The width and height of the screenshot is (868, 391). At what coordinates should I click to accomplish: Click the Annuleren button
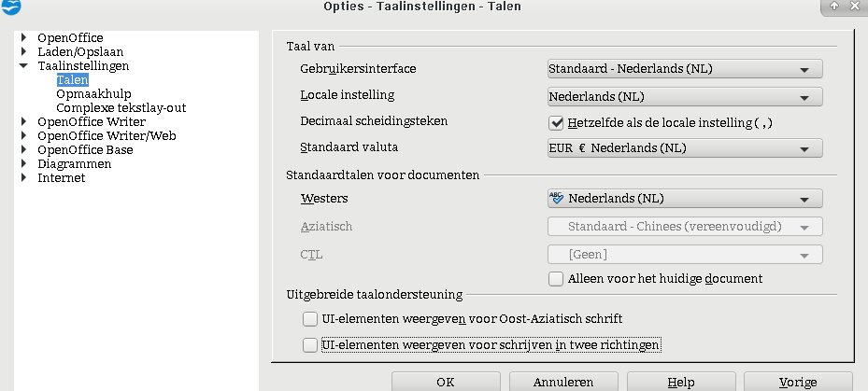click(563, 382)
